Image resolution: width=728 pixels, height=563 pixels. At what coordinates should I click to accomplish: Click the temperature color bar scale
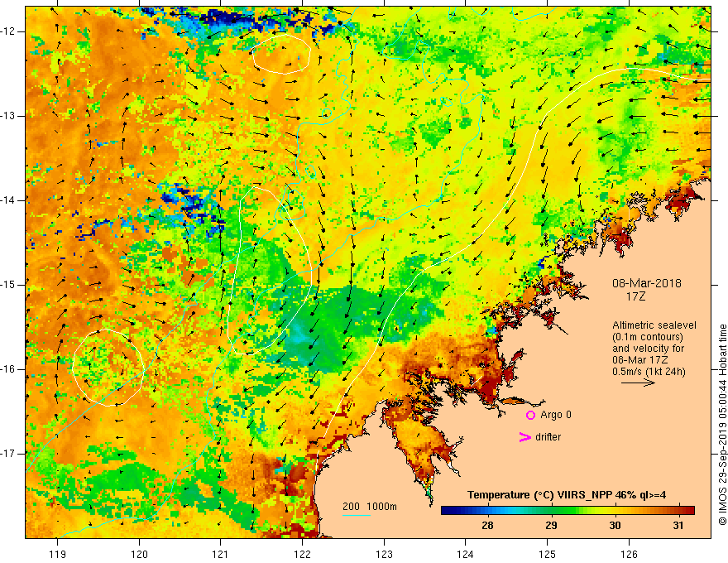568,511
